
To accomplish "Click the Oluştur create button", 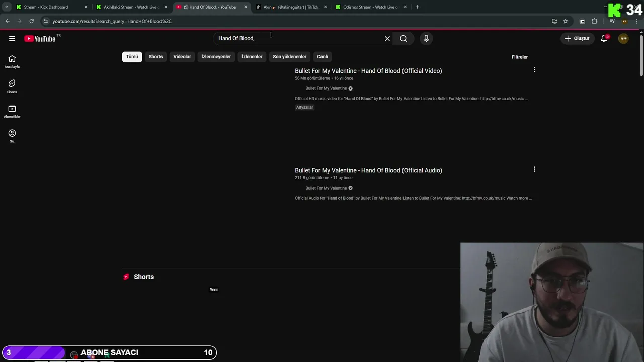I will pyautogui.click(x=577, y=38).
